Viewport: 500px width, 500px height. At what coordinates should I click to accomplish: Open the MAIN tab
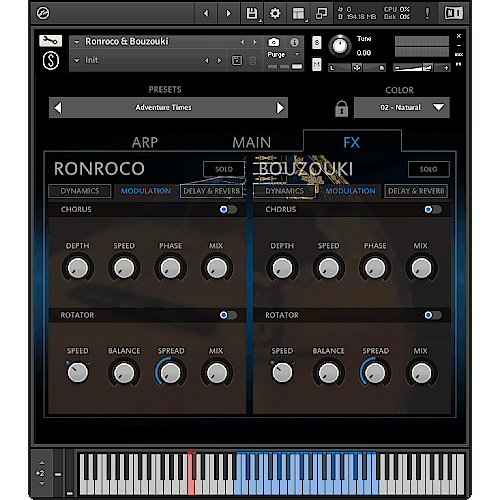(252, 143)
